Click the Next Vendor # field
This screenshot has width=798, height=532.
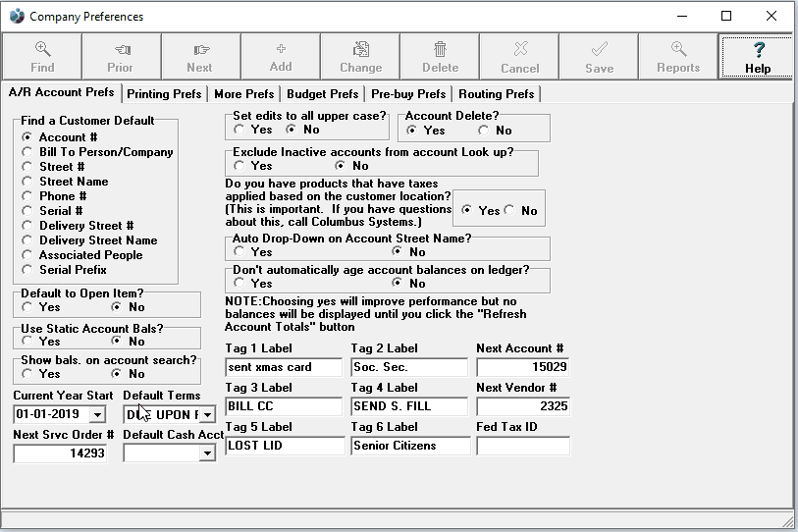[x=522, y=406]
